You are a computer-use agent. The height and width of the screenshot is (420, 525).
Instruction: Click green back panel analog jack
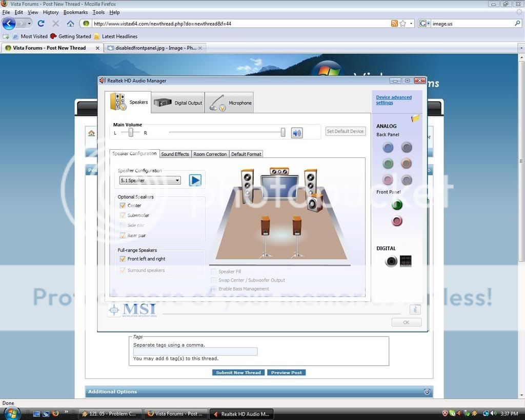pyautogui.click(x=388, y=164)
